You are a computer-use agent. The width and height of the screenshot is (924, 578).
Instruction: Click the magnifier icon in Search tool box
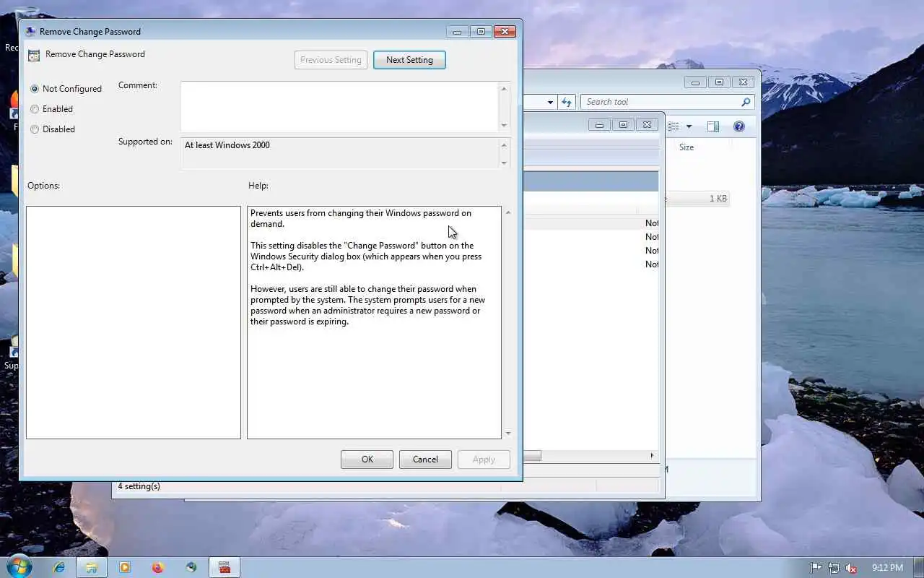(x=746, y=102)
